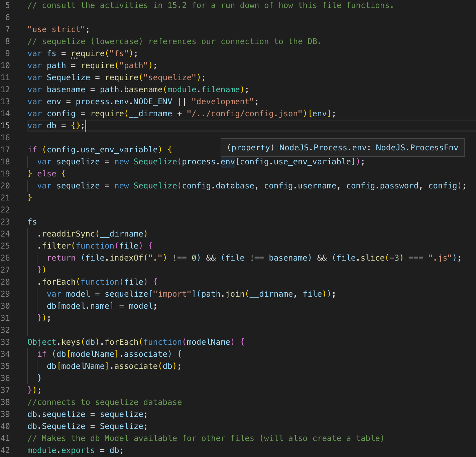Click the comment about activities in 15.2

click(211, 5)
